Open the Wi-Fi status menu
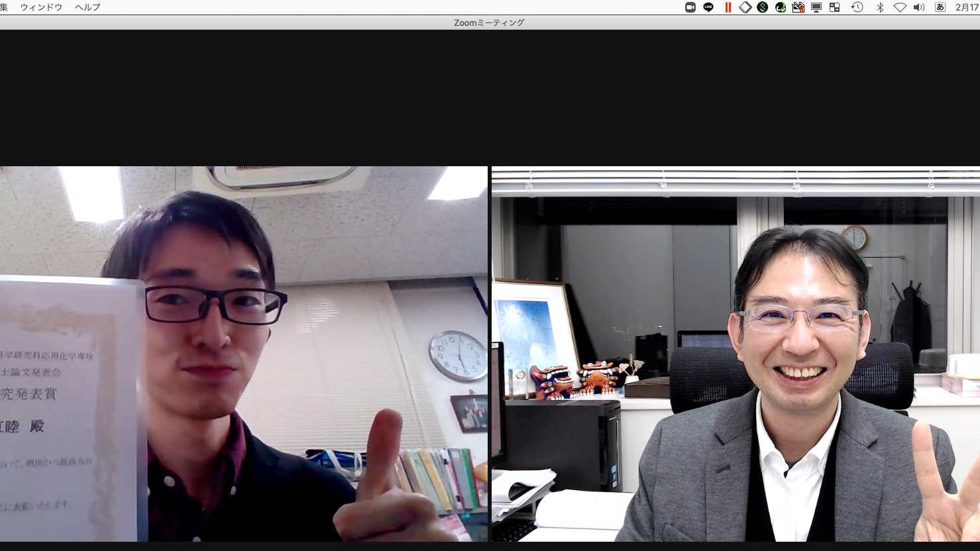This screenshot has height=551, width=980. click(x=899, y=7)
